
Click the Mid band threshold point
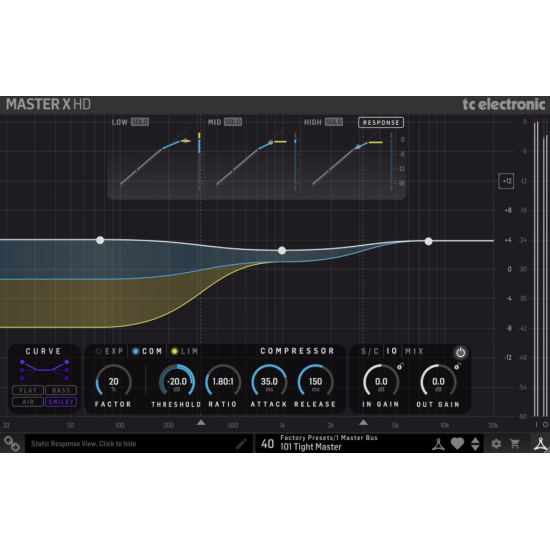tap(270, 142)
